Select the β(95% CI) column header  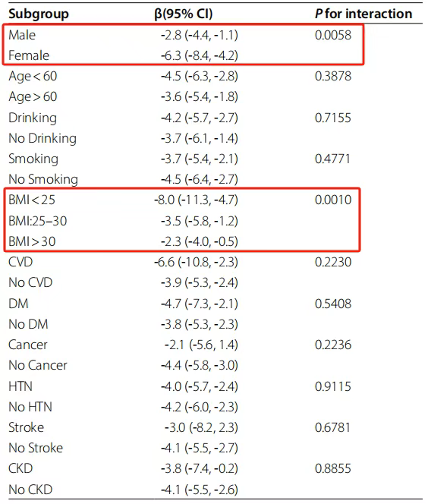(184, 14)
